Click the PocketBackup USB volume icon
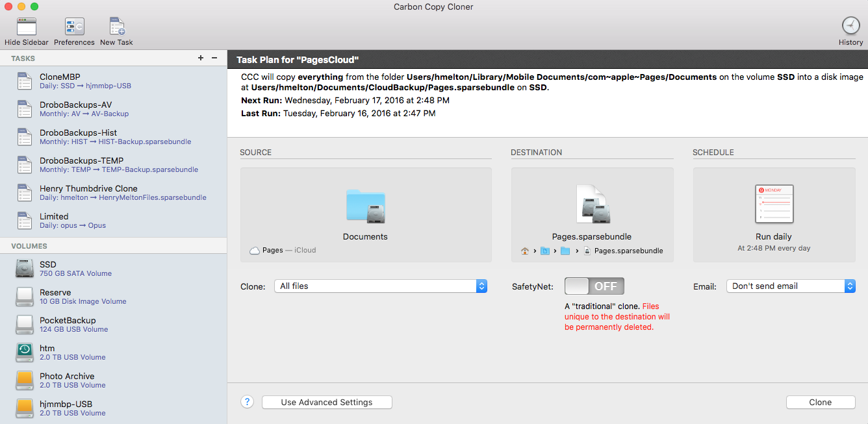This screenshot has width=868, height=424. tap(25, 325)
